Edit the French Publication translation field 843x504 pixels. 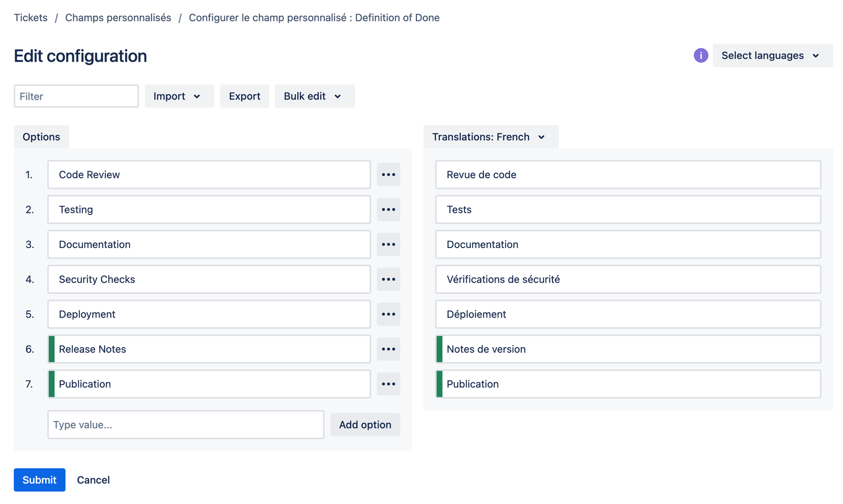click(628, 384)
